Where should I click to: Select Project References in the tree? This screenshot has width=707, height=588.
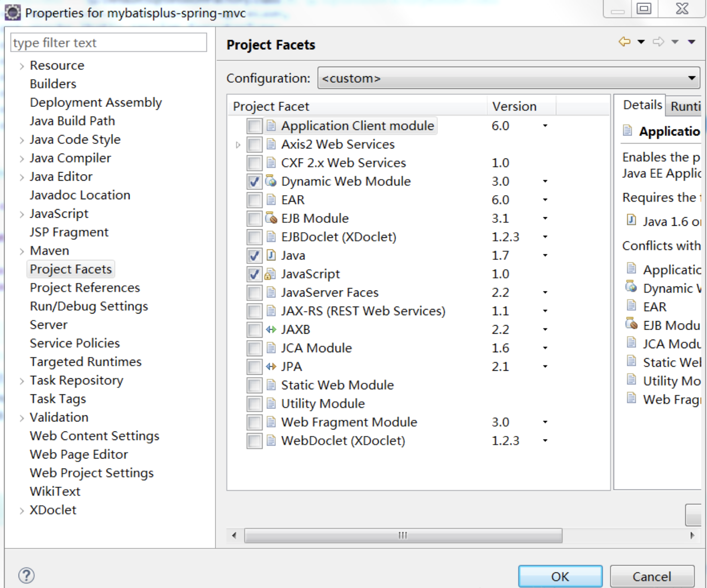[x=85, y=287]
